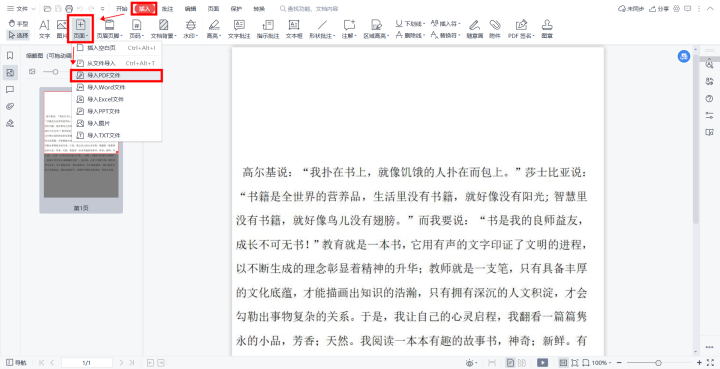Choose 导入图片 from the dropdown

[117, 123]
